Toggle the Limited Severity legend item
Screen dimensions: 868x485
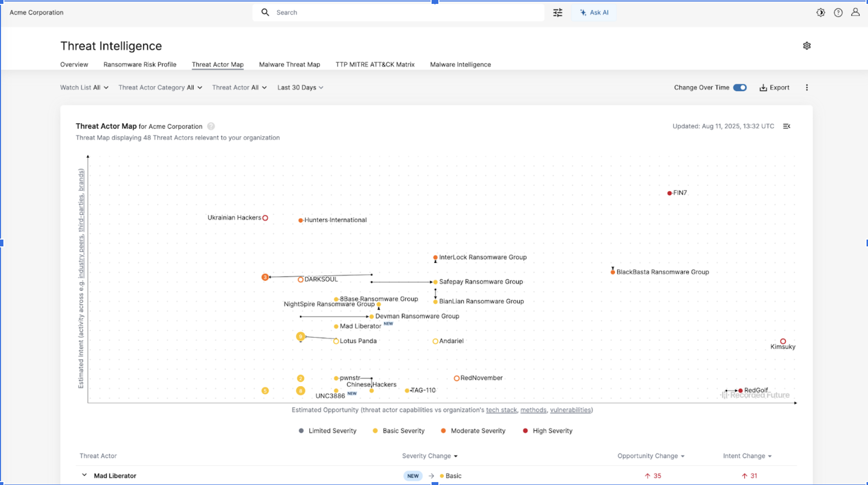327,431
